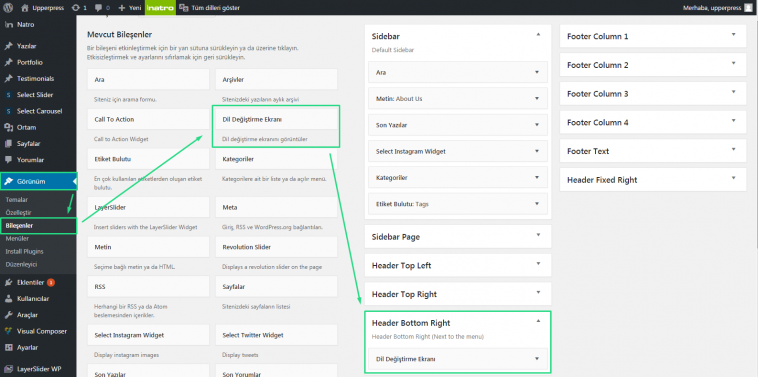758x377 pixels.
Task: Open Ortam media library icon
Action: [x=8, y=128]
